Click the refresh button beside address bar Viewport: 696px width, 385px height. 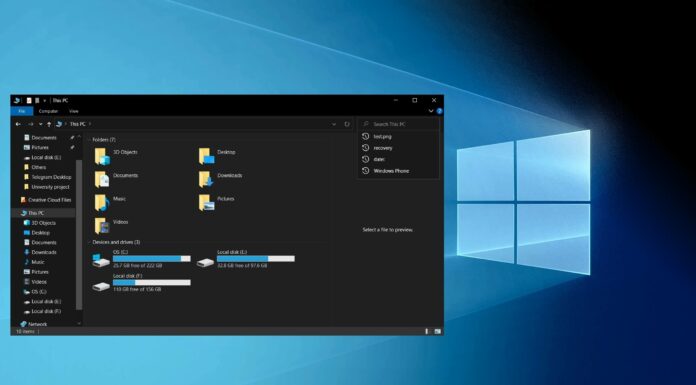click(347, 124)
